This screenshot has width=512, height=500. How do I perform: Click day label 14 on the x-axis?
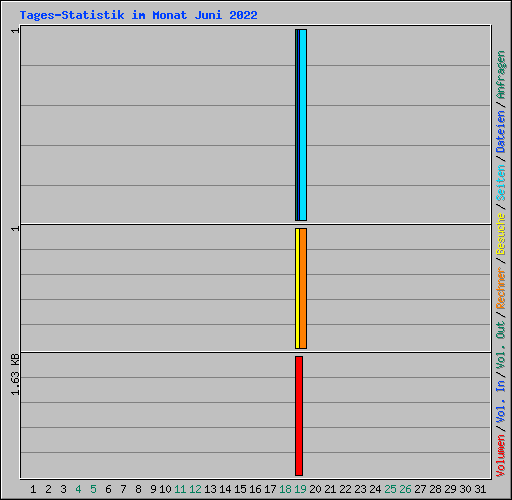tap(225, 489)
